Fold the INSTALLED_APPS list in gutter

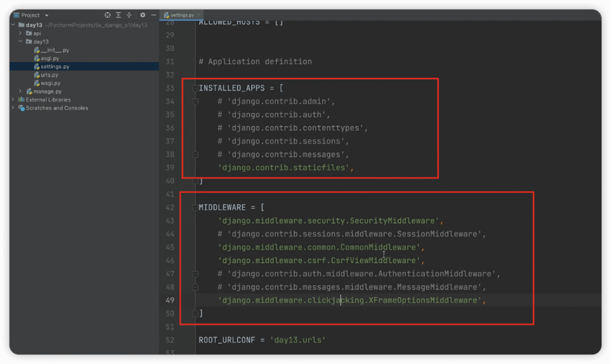pos(195,88)
